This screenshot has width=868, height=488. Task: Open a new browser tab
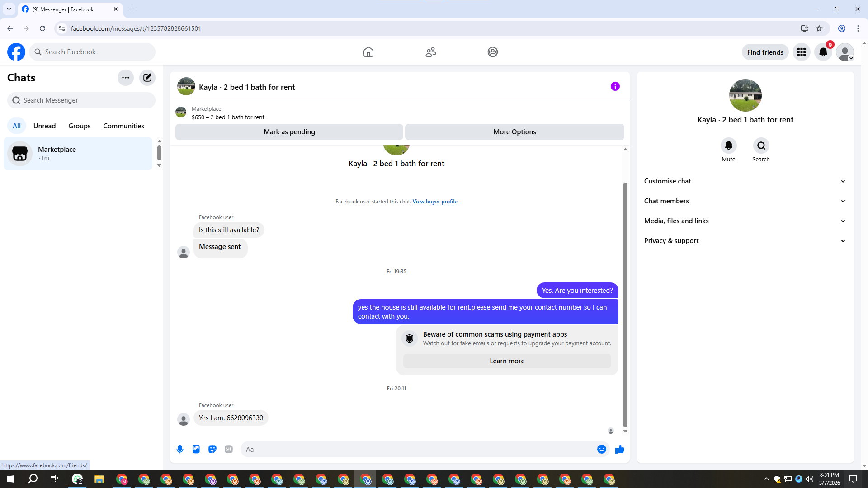click(x=132, y=9)
